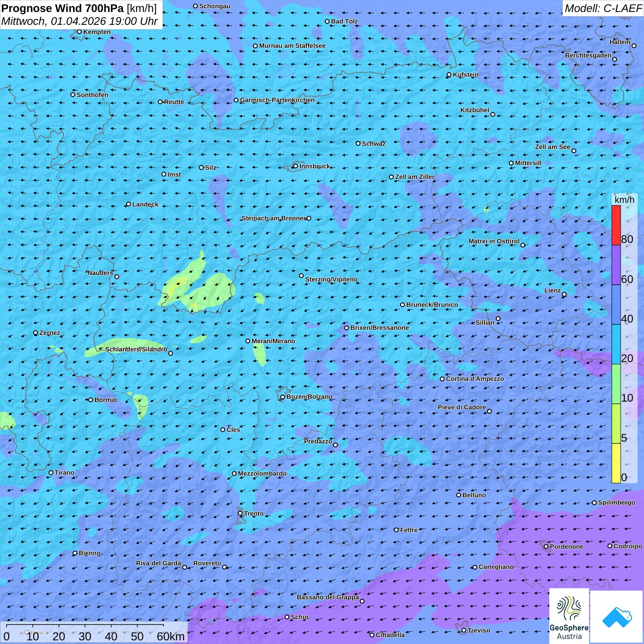Click the 'Pordenone' label
The image size is (644, 644).
(567, 546)
